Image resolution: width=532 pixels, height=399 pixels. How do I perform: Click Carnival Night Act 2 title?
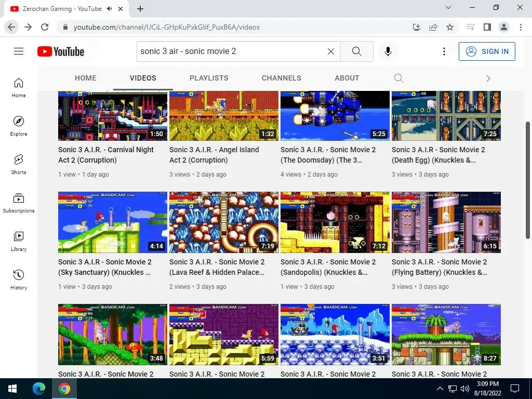pyautogui.click(x=106, y=155)
